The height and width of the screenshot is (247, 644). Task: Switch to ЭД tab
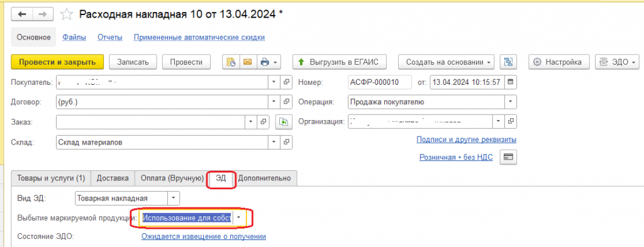click(221, 178)
